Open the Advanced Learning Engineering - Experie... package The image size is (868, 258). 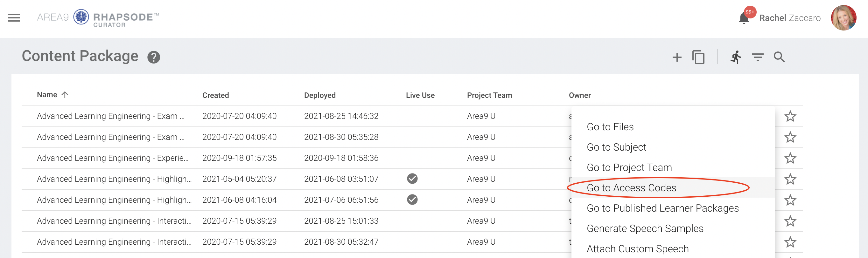113,158
